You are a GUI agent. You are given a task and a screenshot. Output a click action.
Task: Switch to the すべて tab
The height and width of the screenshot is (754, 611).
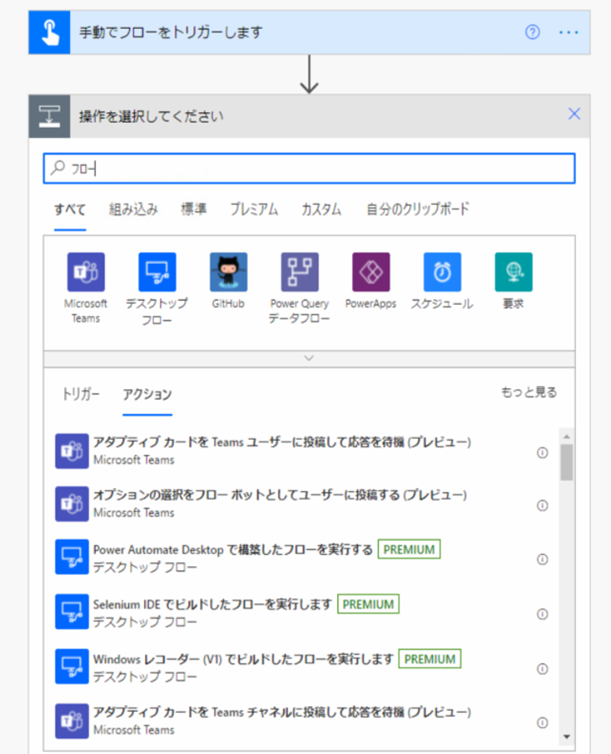[70, 210]
